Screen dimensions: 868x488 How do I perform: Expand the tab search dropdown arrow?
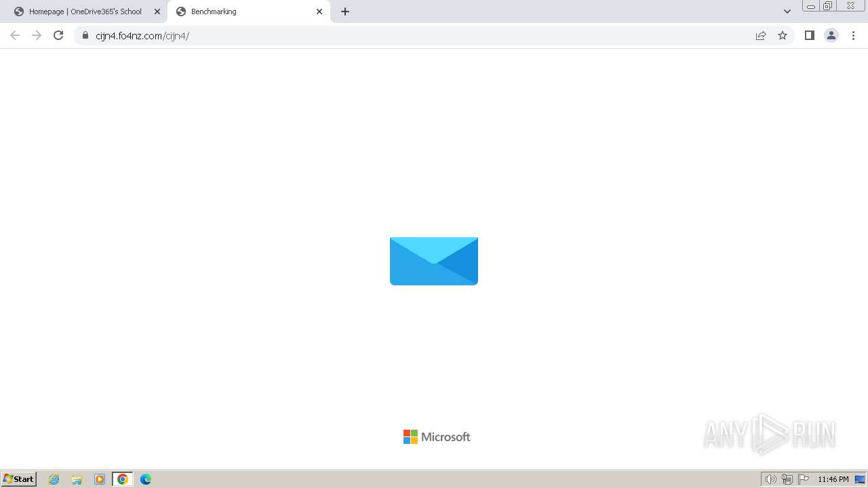pos(787,12)
